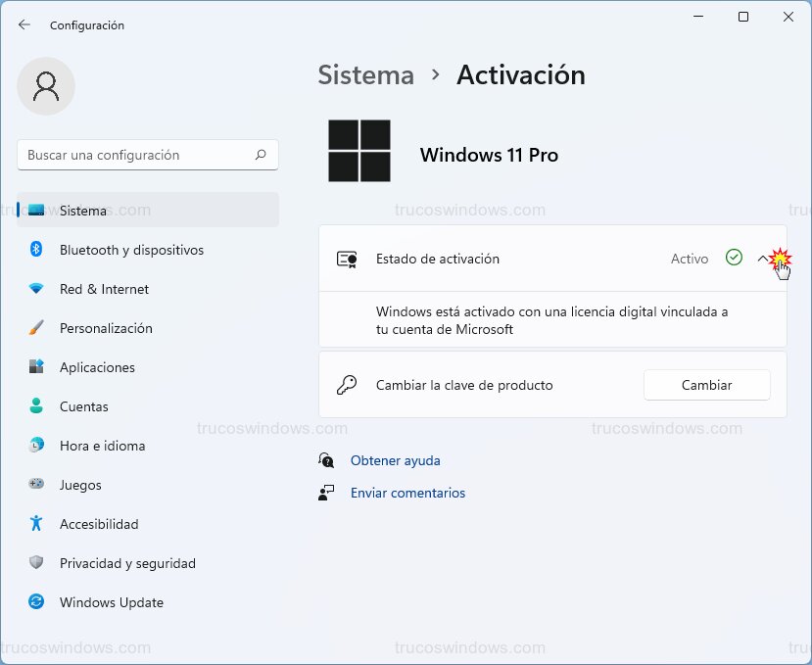Click the Accesibilidad figure icon

[36, 524]
